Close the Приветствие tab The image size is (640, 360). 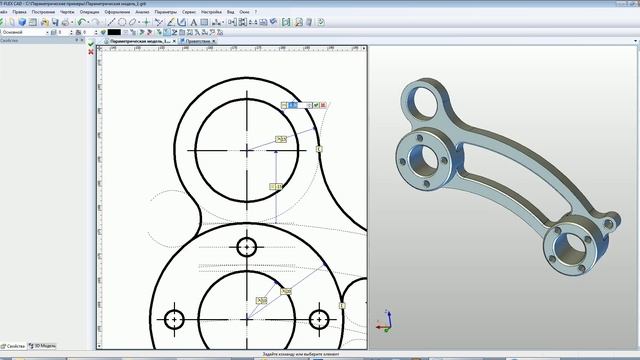click(213, 41)
